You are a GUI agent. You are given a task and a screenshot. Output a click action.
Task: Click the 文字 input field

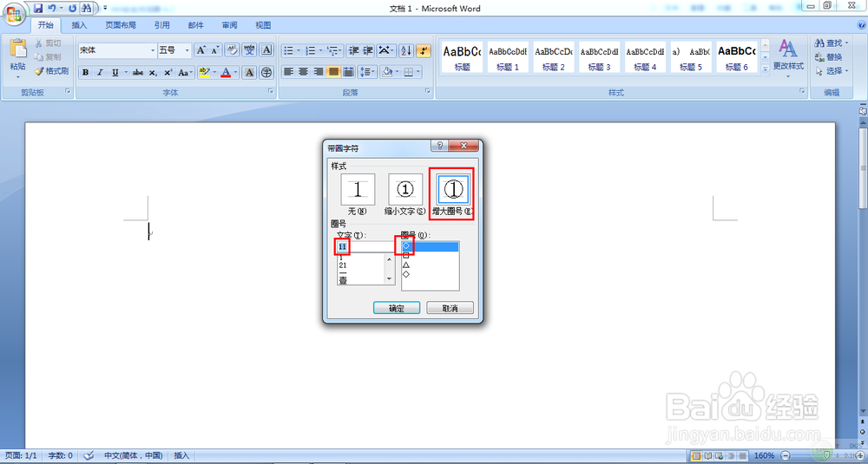(366, 246)
